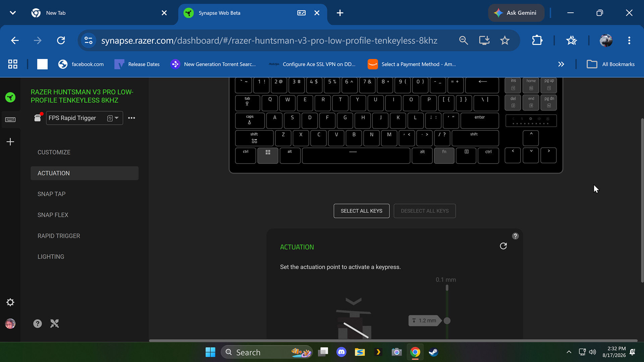The image size is (644, 362).
Task: Select the fn key on the virtual keyboard
Action: [444, 156]
